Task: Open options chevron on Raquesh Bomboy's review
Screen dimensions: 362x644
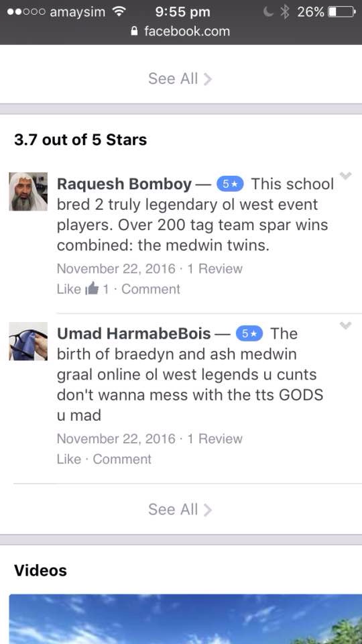Action: (x=346, y=176)
